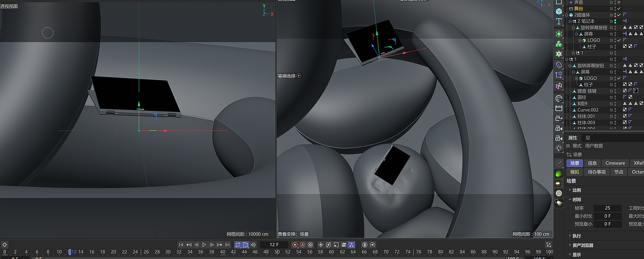Viewport: 644px width, 259px height.
Task: Click material sphere tag on 键盘 按键
Action: (636, 91)
